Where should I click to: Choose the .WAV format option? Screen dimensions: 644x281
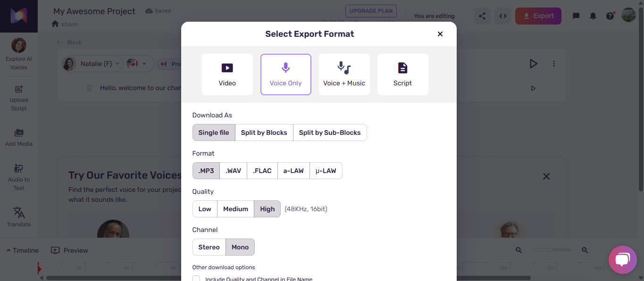pos(233,171)
